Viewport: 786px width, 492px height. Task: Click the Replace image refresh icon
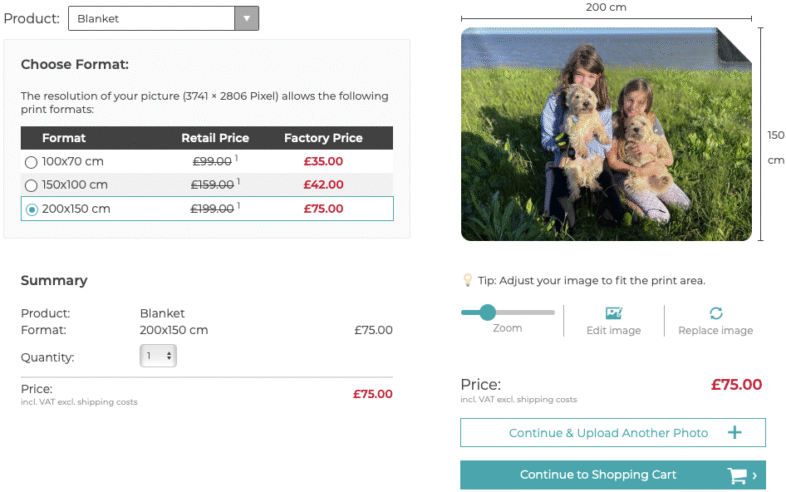click(716, 313)
